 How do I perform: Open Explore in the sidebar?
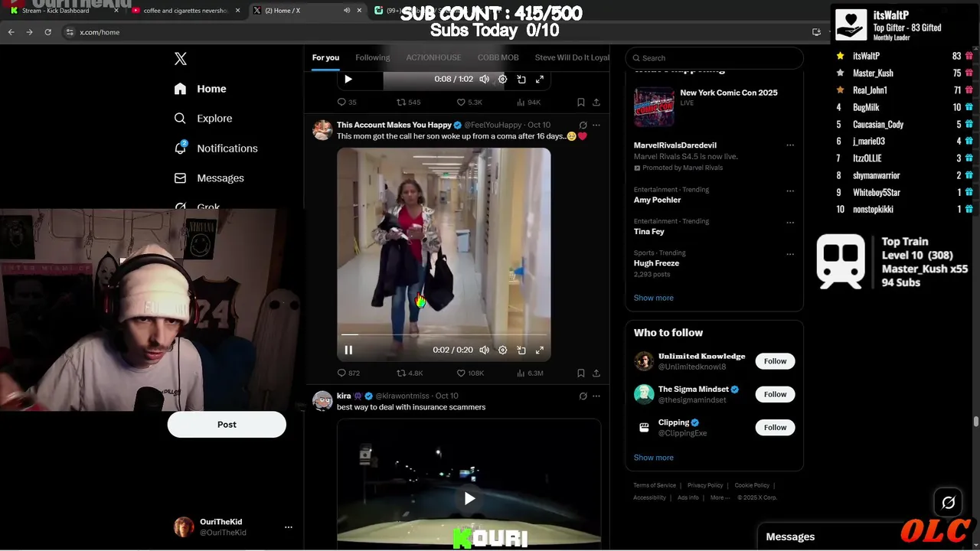(203, 119)
